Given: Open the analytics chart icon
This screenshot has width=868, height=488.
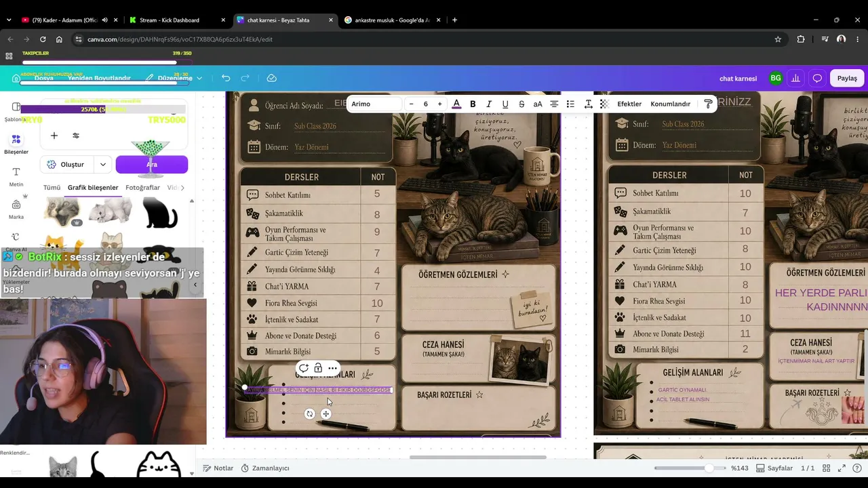Looking at the screenshot, I should point(795,78).
